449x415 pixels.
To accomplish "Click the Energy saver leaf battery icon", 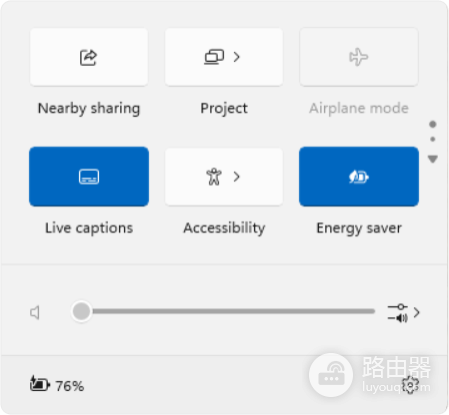I will tap(359, 177).
